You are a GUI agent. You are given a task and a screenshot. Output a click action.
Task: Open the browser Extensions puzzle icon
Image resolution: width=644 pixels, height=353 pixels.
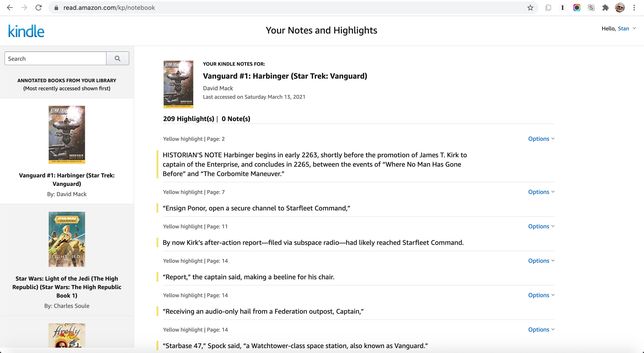click(605, 8)
